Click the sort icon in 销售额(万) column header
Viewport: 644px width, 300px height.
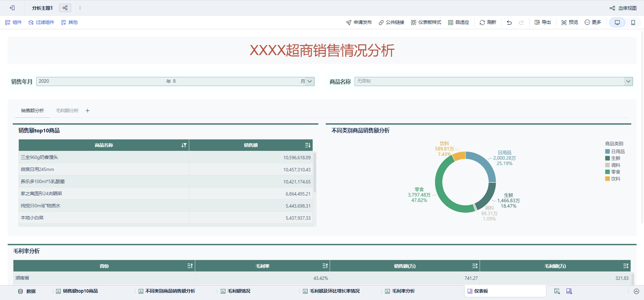click(x=475, y=266)
